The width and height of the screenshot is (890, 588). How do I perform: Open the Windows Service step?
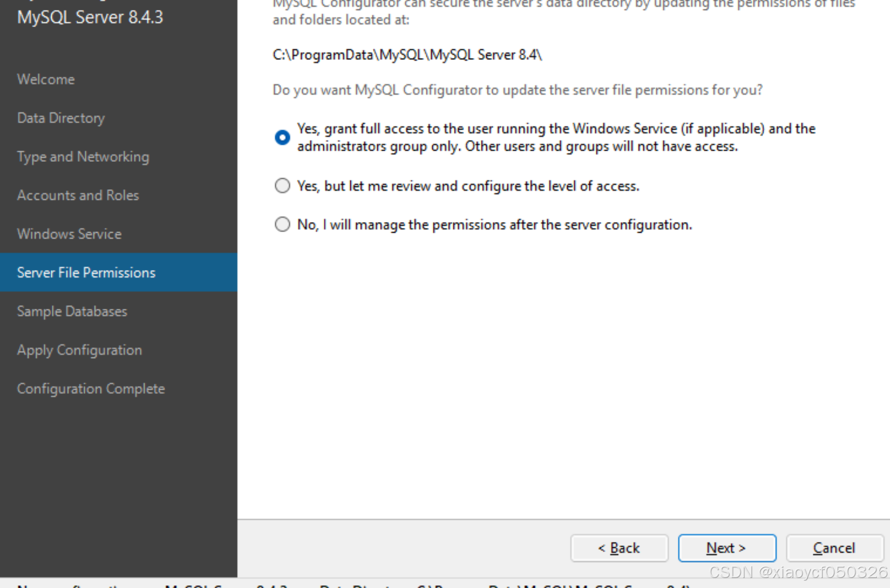click(x=69, y=234)
